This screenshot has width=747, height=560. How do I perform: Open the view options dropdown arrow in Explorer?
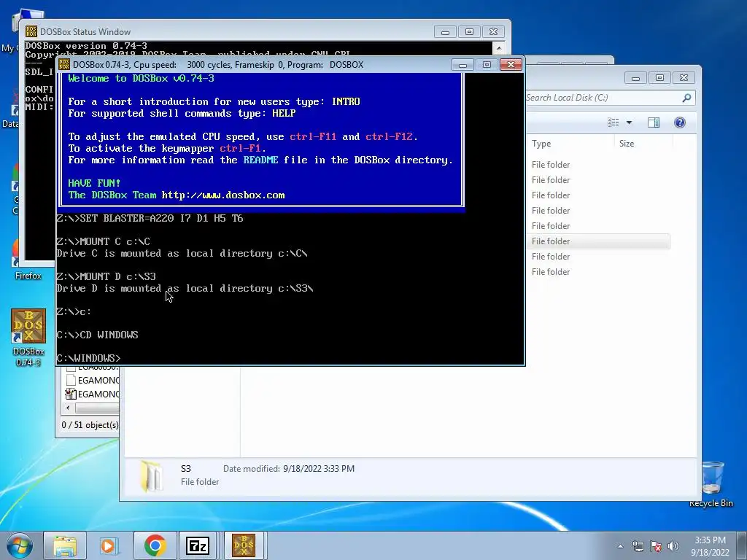629,122
